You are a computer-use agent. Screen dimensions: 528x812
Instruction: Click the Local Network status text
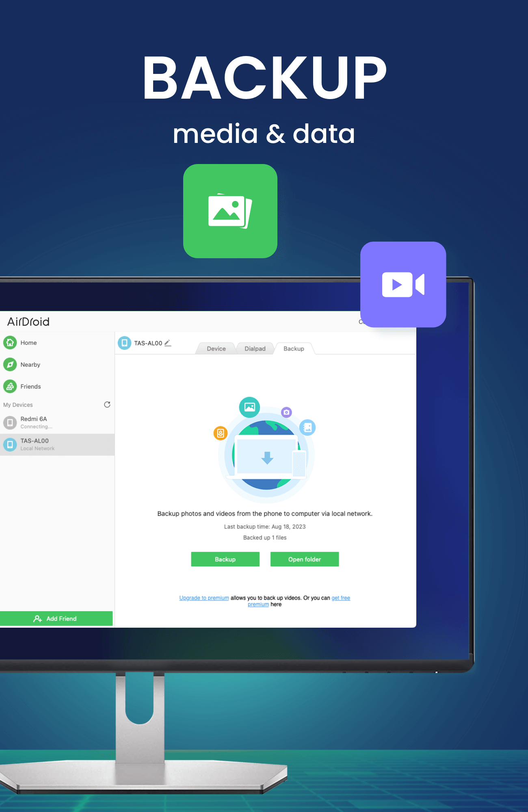(37, 449)
